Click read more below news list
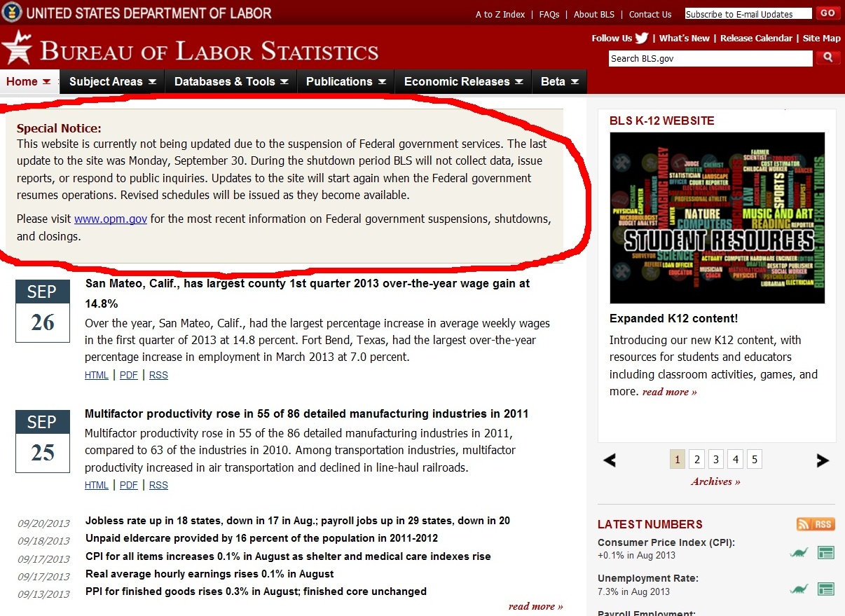Screen dimensions: 845x616 [535, 606]
